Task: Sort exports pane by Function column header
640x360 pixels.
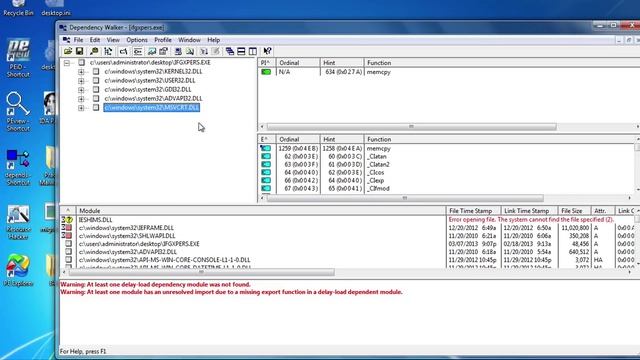Action: [x=500, y=139]
